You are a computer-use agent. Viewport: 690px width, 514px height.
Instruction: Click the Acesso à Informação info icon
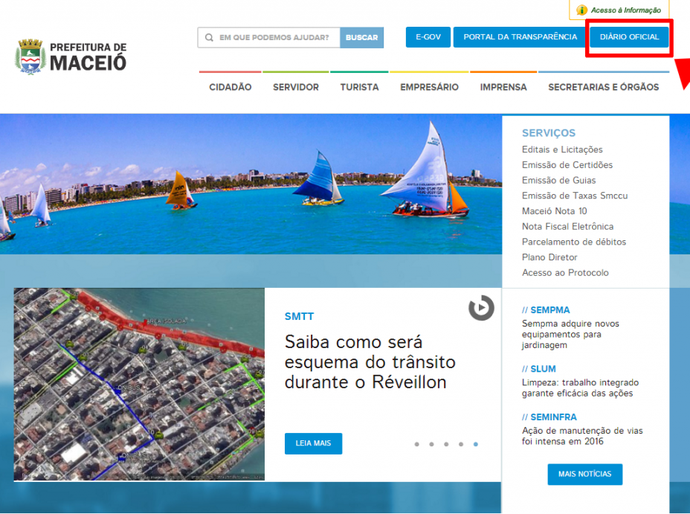581,10
